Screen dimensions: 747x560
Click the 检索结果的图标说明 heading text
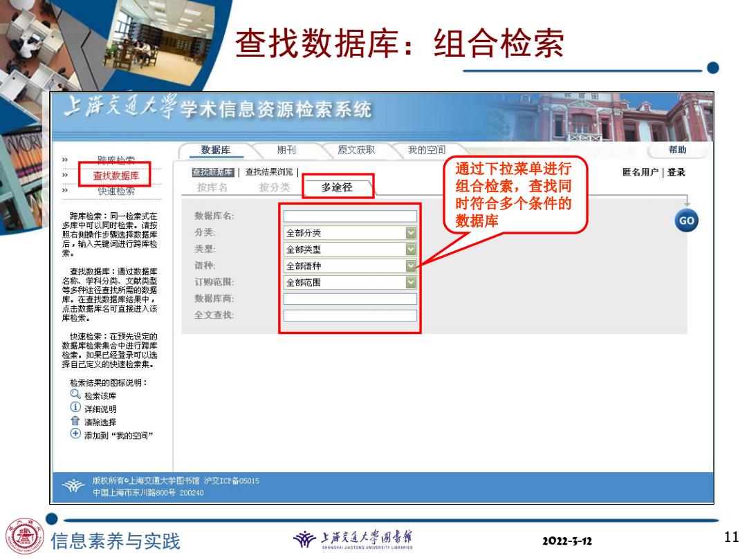click(108, 382)
